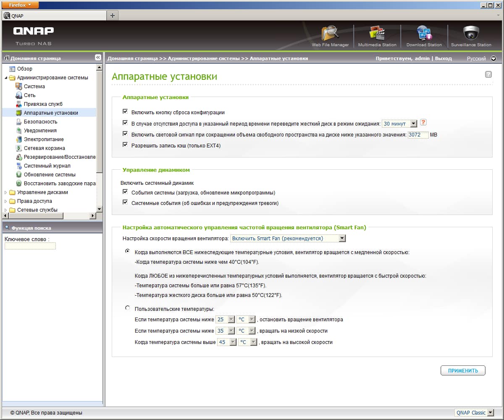This screenshot has height=420, width=504.
Task: Collapse the left panel with double-arrow icon
Action: (98, 58)
